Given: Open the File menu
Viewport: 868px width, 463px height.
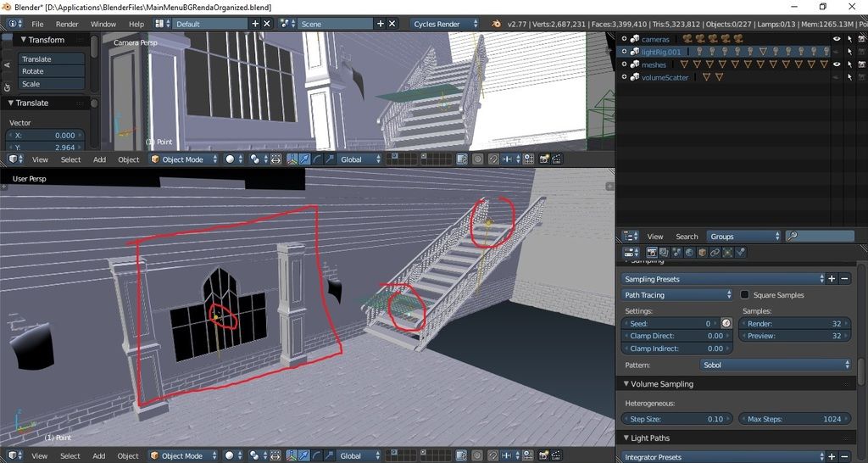Looking at the screenshot, I should pyautogui.click(x=37, y=24).
